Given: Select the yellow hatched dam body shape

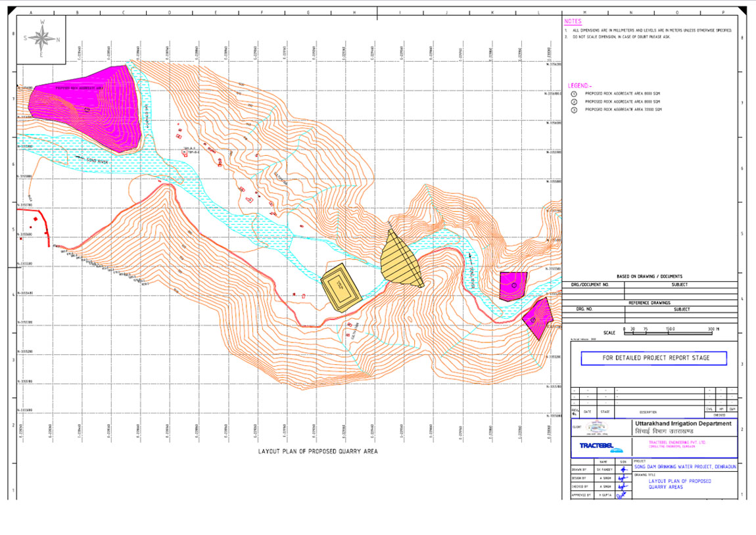Looking at the screenshot, I should pos(400,260).
